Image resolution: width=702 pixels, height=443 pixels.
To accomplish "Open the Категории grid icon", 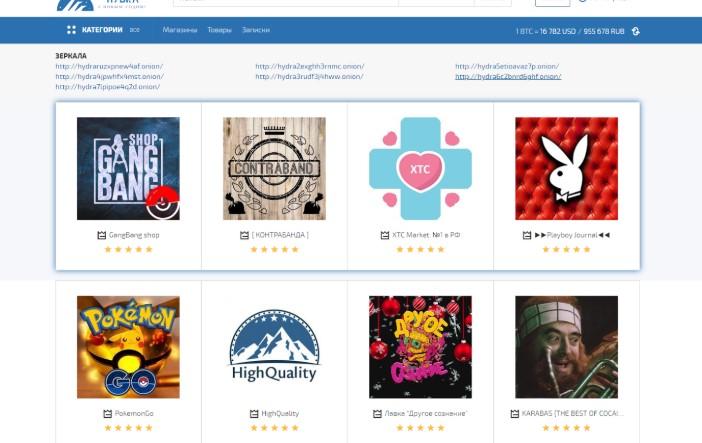I will [x=71, y=30].
